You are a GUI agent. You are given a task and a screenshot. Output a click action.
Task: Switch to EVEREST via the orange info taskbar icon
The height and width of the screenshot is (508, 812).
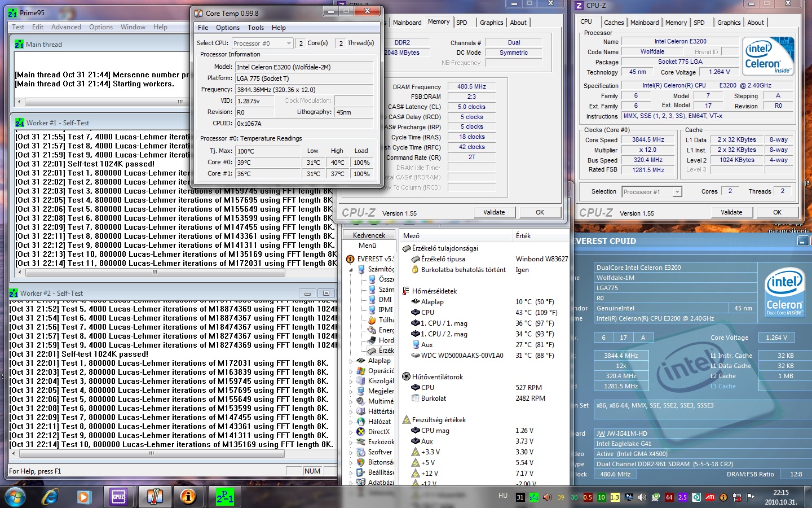click(x=188, y=497)
